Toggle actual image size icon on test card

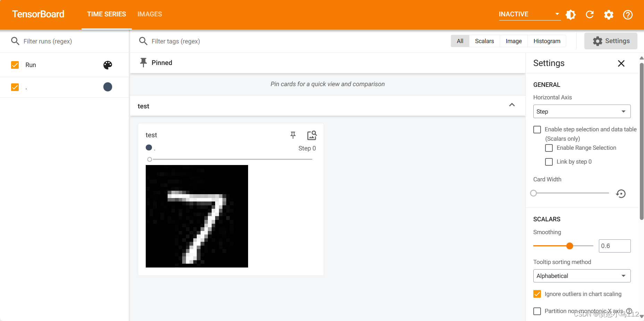pyautogui.click(x=312, y=135)
